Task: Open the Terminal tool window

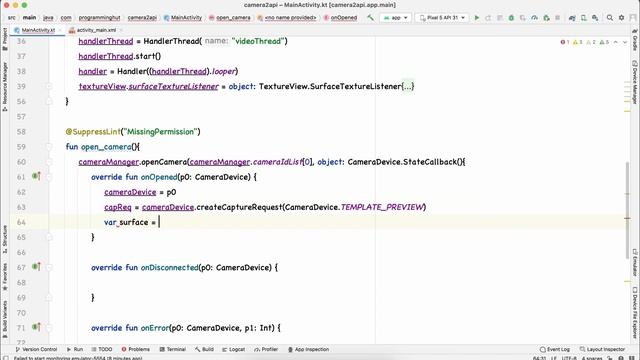Action: (173, 349)
